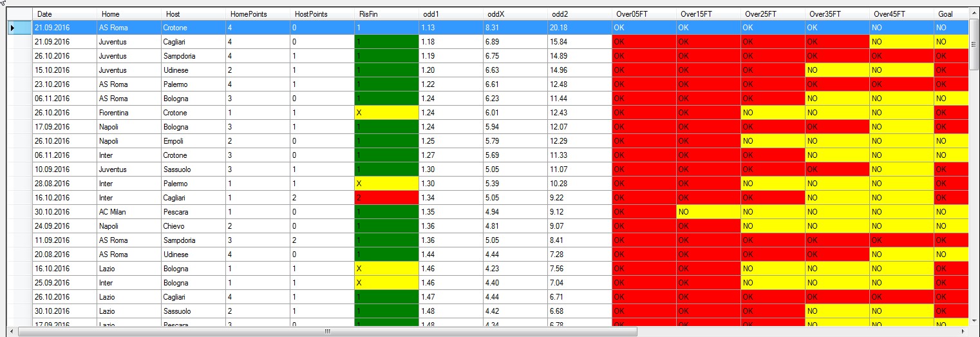Click the row header of the AC Milan row

click(19, 212)
